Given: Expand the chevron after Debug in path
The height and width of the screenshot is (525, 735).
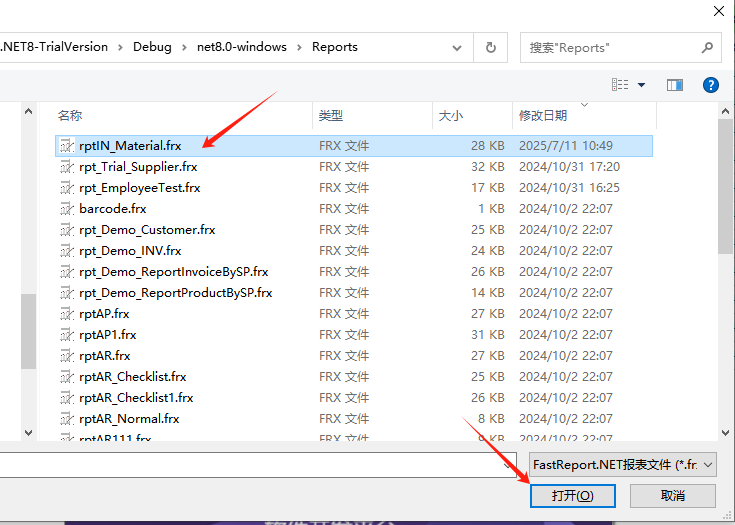Looking at the screenshot, I should coord(184,47).
